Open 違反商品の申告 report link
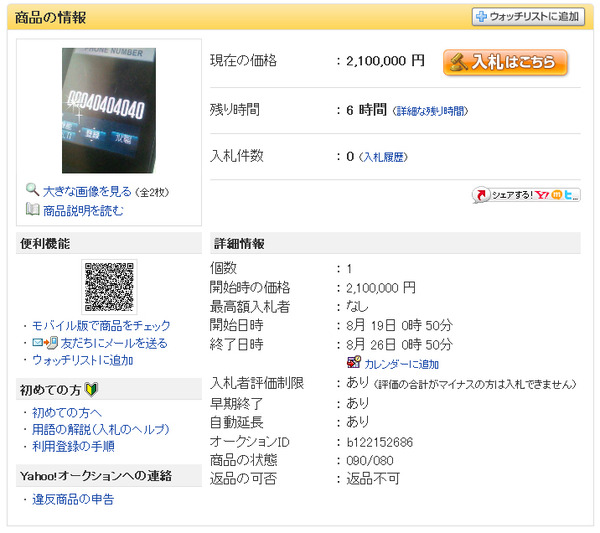The width and height of the screenshot is (600, 533). [x=73, y=499]
